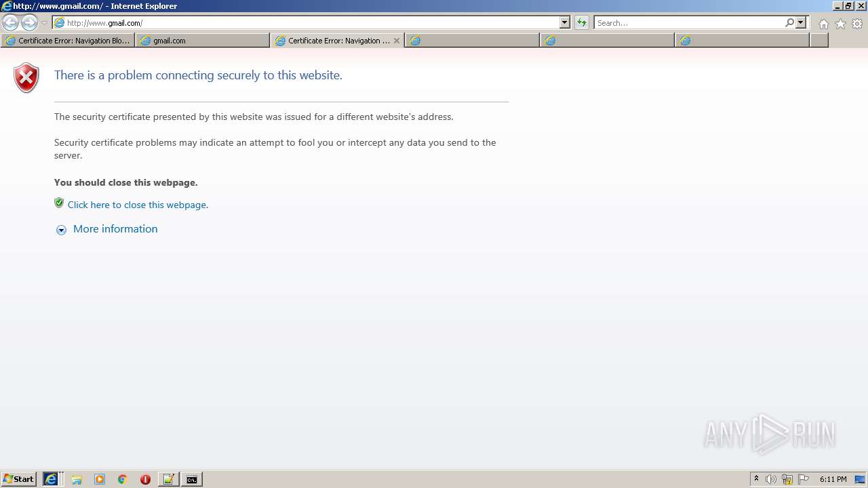This screenshot has height=488, width=868.
Task: Switch to first Certificate Error tab
Action: point(68,41)
